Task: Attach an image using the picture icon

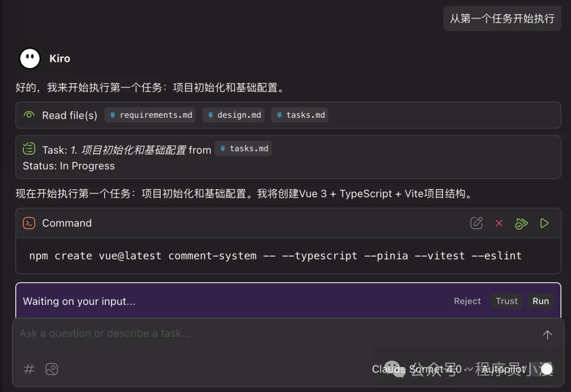Action: tap(51, 369)
